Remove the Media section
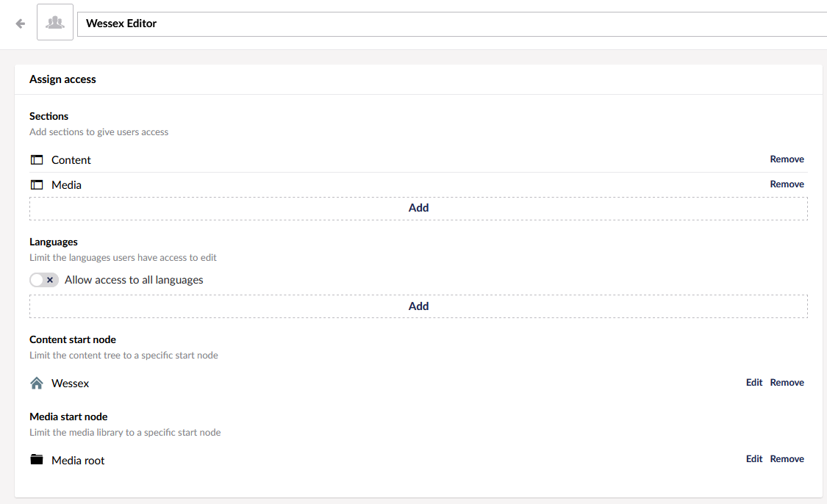Image resolution: width=827 pixels, height=504 pixels. click(x=787, y=184)
